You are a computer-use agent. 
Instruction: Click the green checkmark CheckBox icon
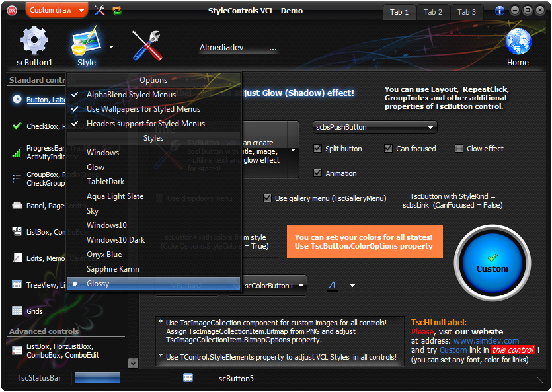(x=17, y=126)
